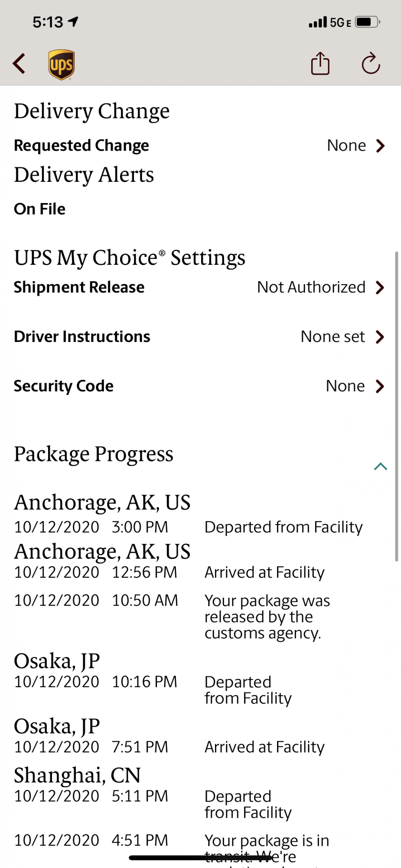Collapse the Package Progress section
The height and width of the screenshot is (868, 401).
(x=380, y=467)
